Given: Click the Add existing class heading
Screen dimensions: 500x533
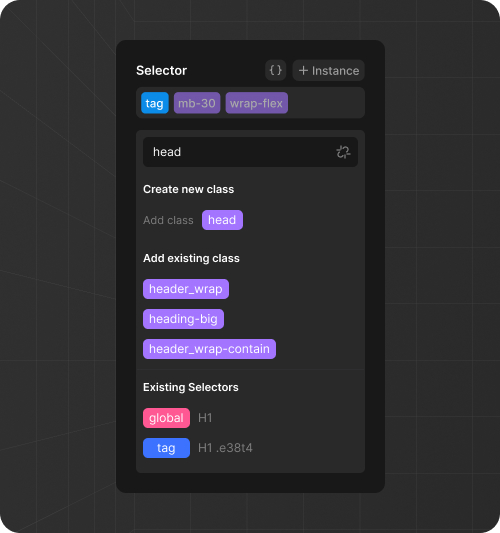Looking at the screenshot, I should (191, 258).
